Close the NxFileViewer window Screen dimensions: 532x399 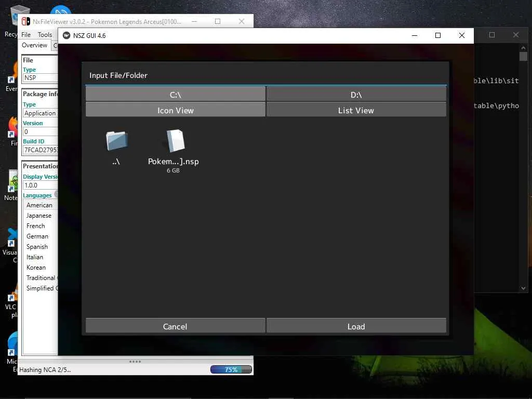click(x=242, y=21)
